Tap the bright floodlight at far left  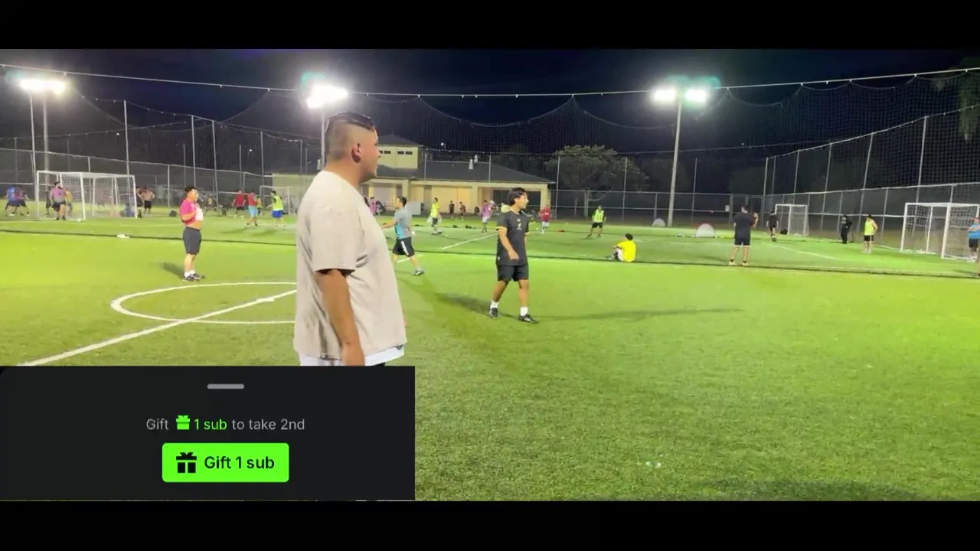(42, 86)
